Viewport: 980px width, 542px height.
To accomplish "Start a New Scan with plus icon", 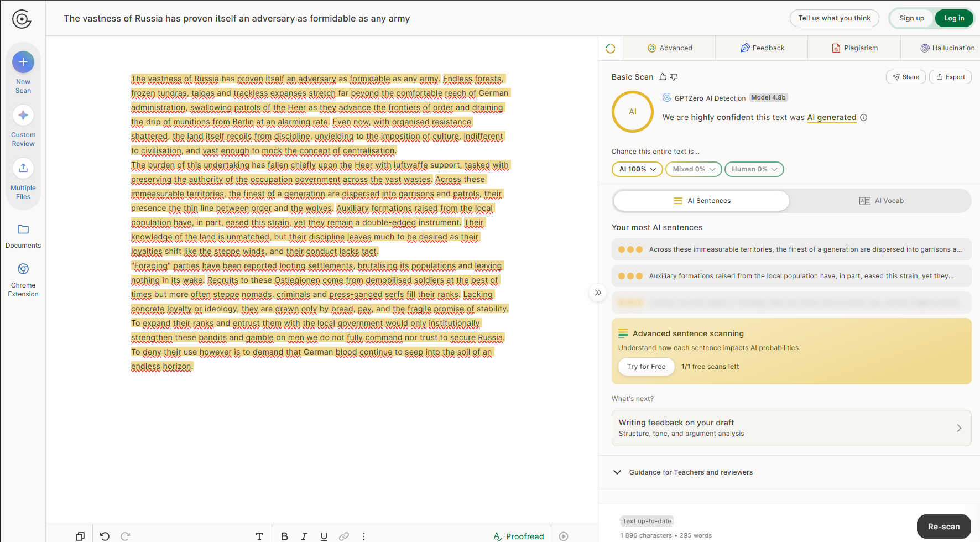I will (x=23, y=62).
